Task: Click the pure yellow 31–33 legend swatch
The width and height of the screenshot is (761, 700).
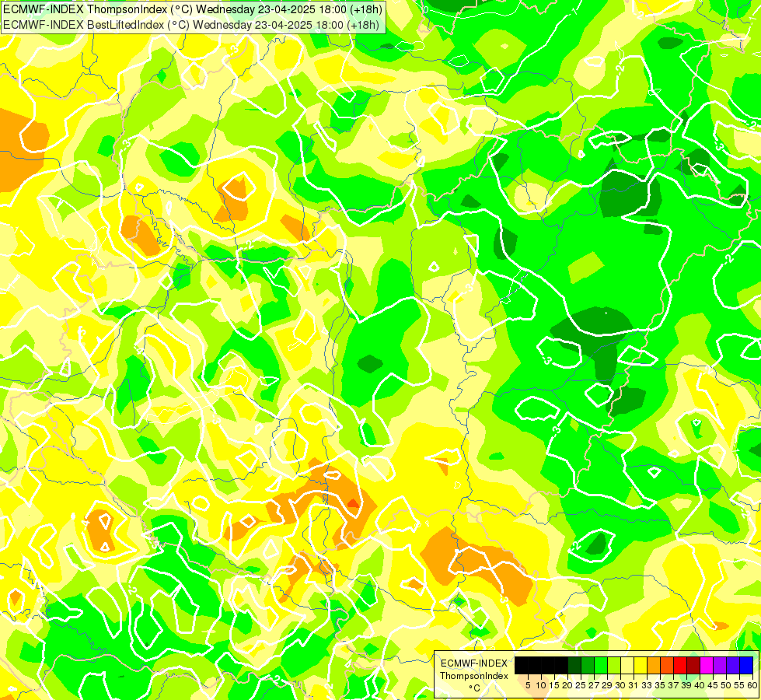Action: coord(641,666)
